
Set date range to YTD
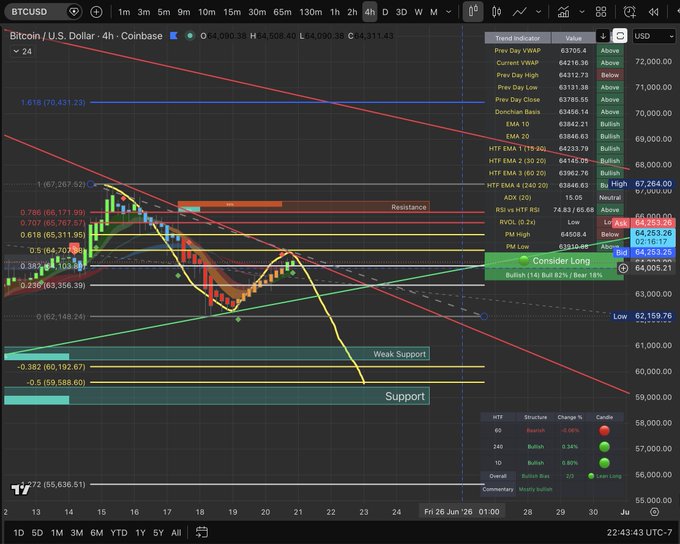point(119,532)
